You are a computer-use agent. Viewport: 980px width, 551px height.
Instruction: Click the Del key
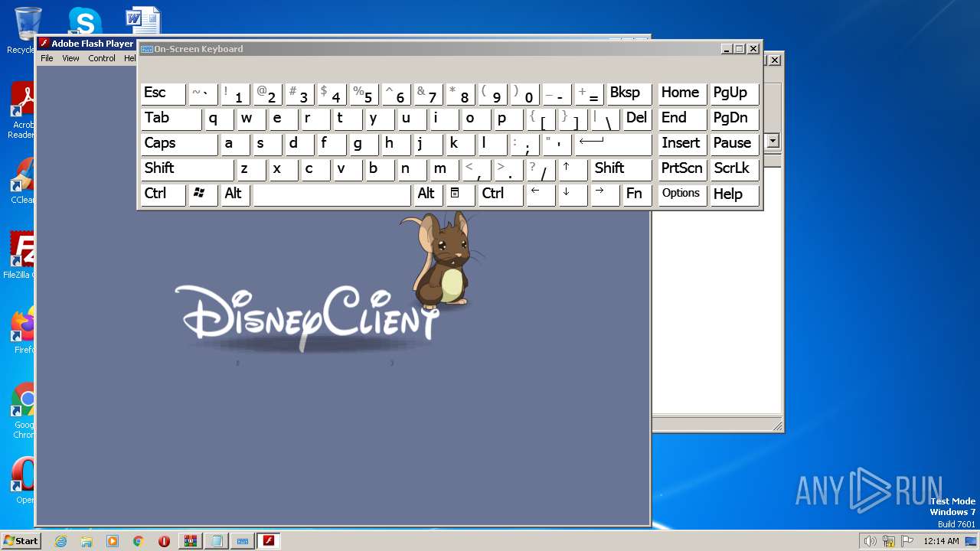(x=637, y=119)
